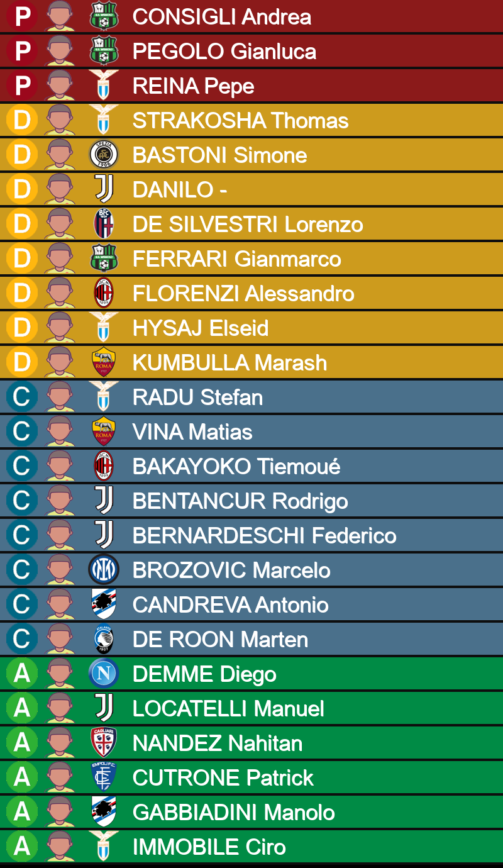The width and height of the screenshot is (503, 868).
Task: Click the AC Milan crest beside FLORENZI Alessandro
Action: click(104, 293)
